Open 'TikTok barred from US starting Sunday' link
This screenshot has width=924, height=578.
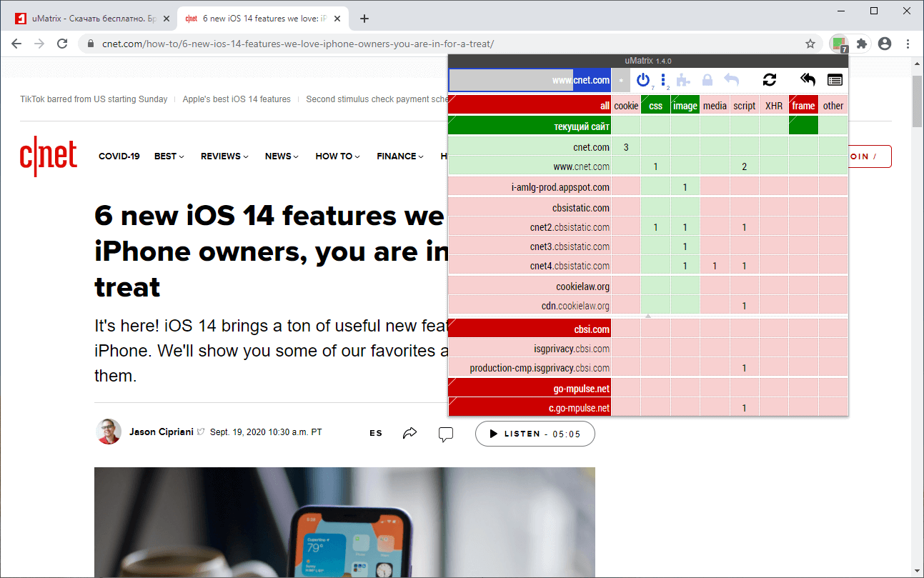click(x=94, y=99)
